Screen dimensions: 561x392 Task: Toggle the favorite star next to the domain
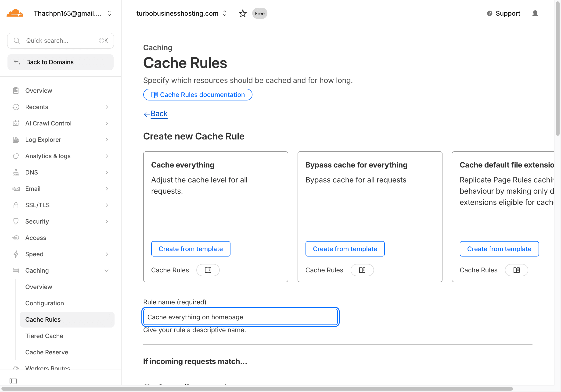(243, 14)
